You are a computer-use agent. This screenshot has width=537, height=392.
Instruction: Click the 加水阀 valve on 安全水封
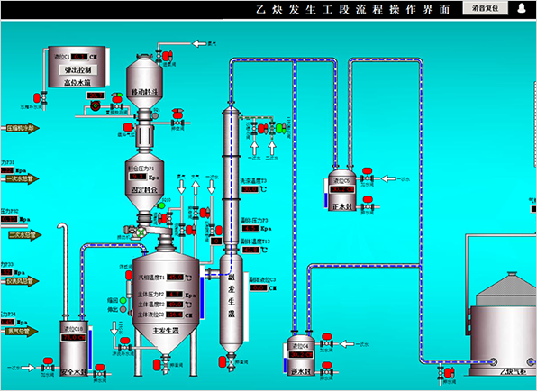click(x=48, y=365)
